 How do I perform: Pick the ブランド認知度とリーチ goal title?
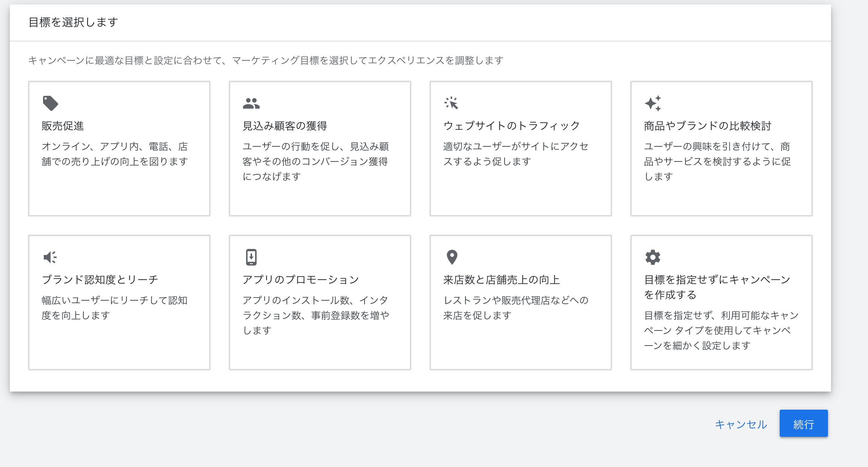[x=100, y=280]
